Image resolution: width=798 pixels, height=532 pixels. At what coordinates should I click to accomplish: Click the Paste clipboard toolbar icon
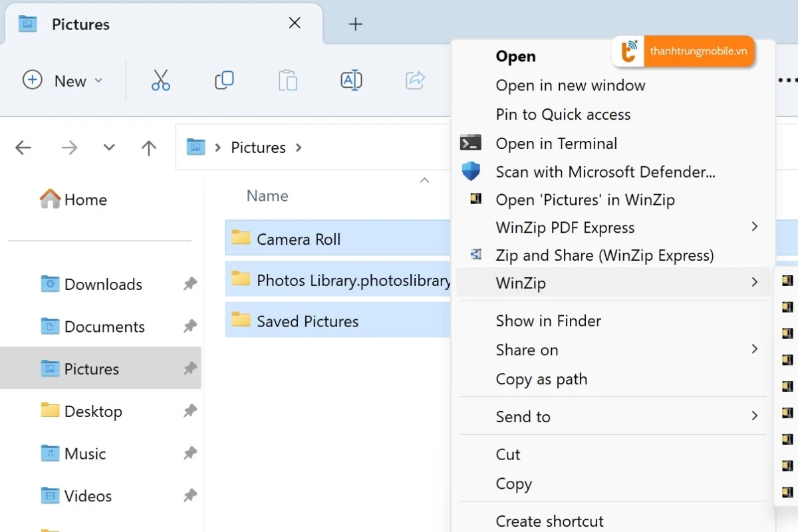[x=287, y=80]
